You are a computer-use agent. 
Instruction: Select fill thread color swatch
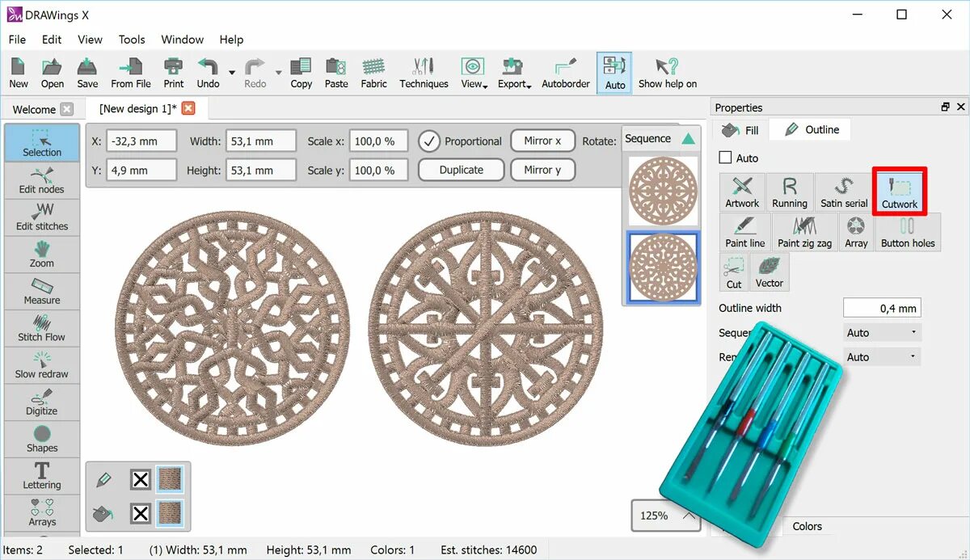coord(170,513)
